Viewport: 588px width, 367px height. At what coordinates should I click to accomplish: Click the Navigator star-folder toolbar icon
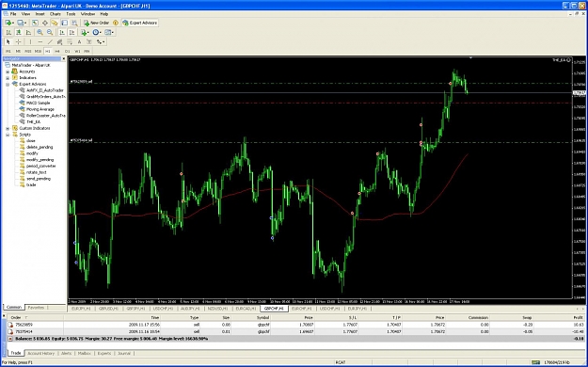coord(55,23)
